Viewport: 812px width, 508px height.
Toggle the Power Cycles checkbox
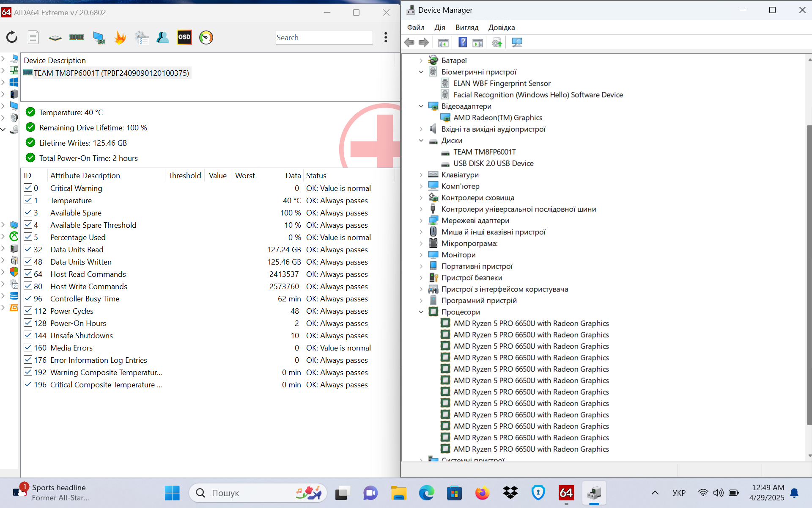(28, 310)
